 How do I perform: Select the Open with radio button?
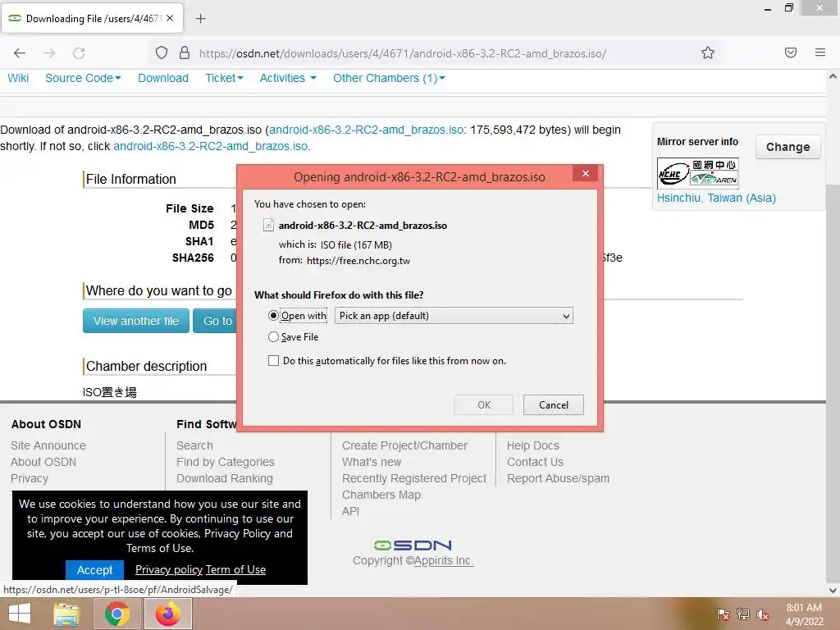click(273, 316)
